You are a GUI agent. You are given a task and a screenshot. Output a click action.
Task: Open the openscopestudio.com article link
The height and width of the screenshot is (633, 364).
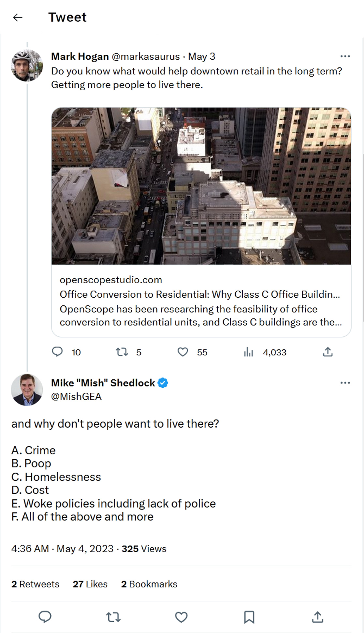click(201, 301)
